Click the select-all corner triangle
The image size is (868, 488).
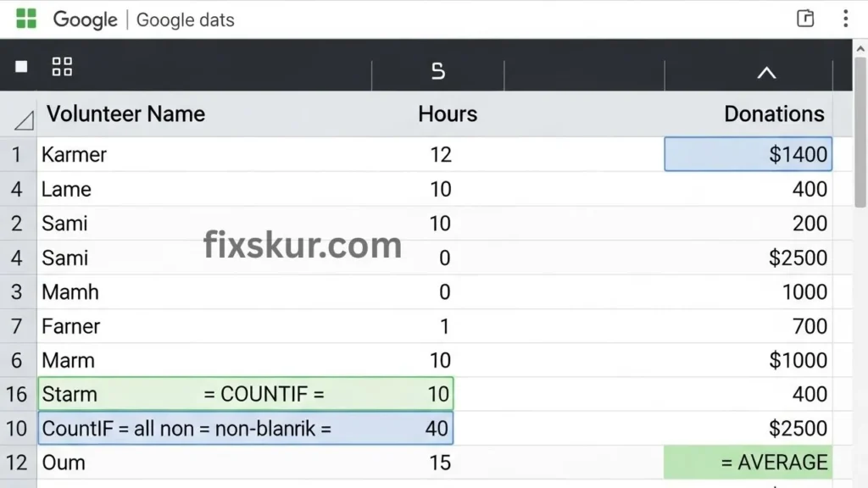coord(24,120)
